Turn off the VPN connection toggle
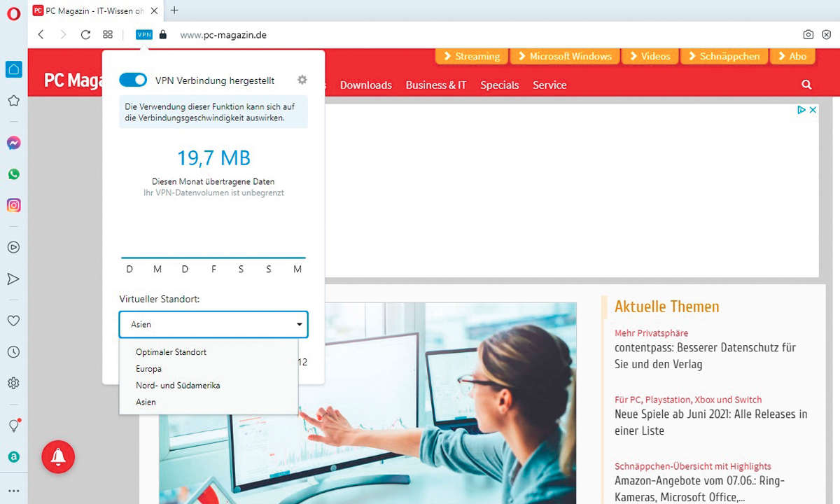This screenshot has width=840, height=504. point(133,80)
